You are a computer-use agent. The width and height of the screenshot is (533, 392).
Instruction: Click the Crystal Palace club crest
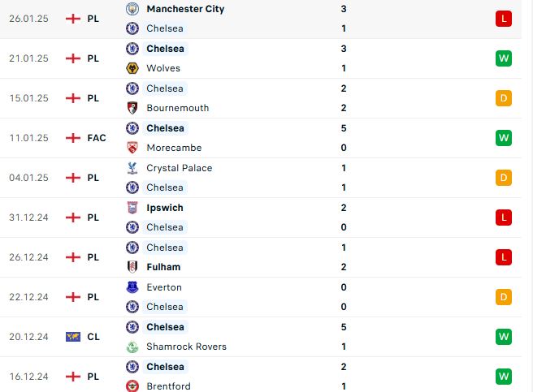(x=132, y=168)
